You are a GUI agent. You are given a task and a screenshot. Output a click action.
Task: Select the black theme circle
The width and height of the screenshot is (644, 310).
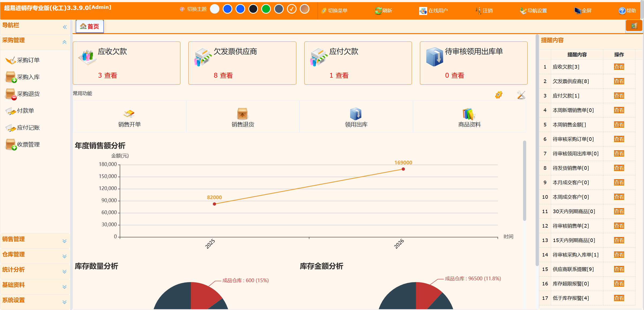(253, 9)
